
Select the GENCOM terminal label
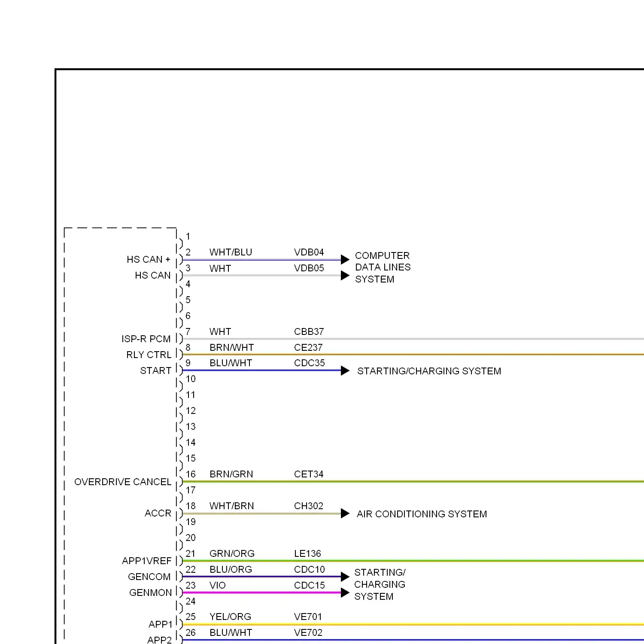click(149, 577)
